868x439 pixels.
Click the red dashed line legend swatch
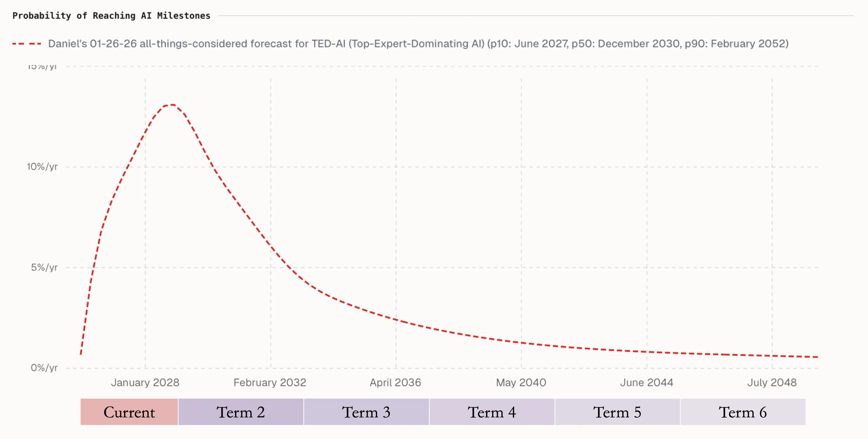coord(27,44)
